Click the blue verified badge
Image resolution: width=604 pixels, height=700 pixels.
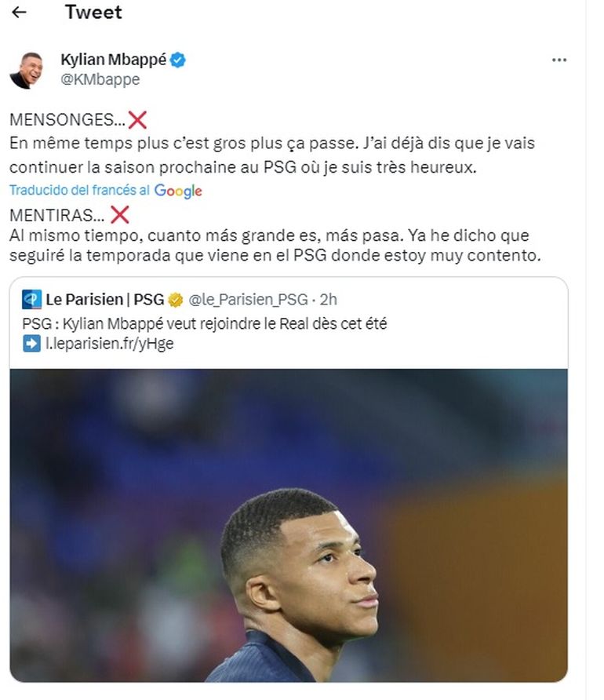[x=179, y=60]
